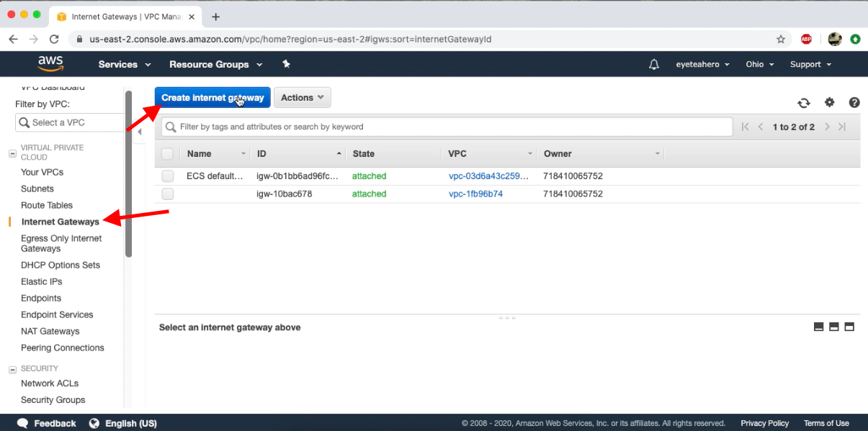Open Peering Connections in sidebar
Image resolution: width=868 pixels, height=431 pixels.
(x=63, y=348)
